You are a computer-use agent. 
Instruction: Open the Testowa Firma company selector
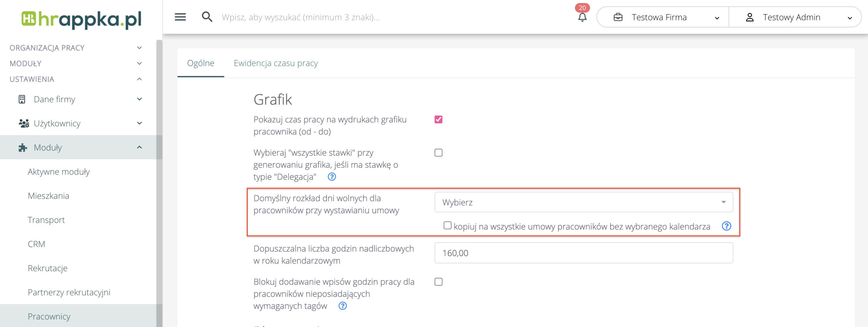pos(663,17)
